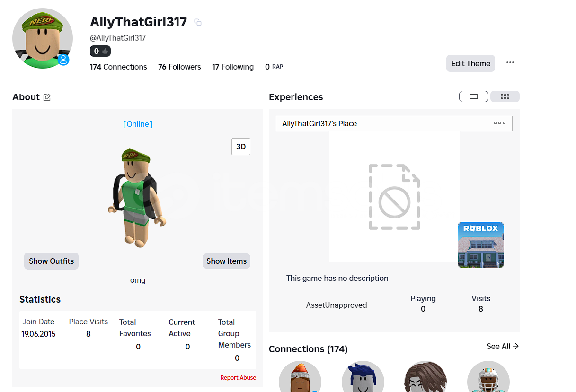Open the connection avatar with football helmet
Viewport: 576px width, 392px height.
[488, 377]
